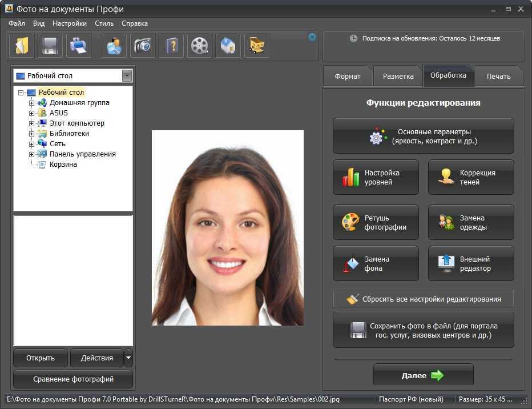Screen dimensions: 532x409
Task: Open Замена одежды clothes replacement
Action: coord(471,222)
